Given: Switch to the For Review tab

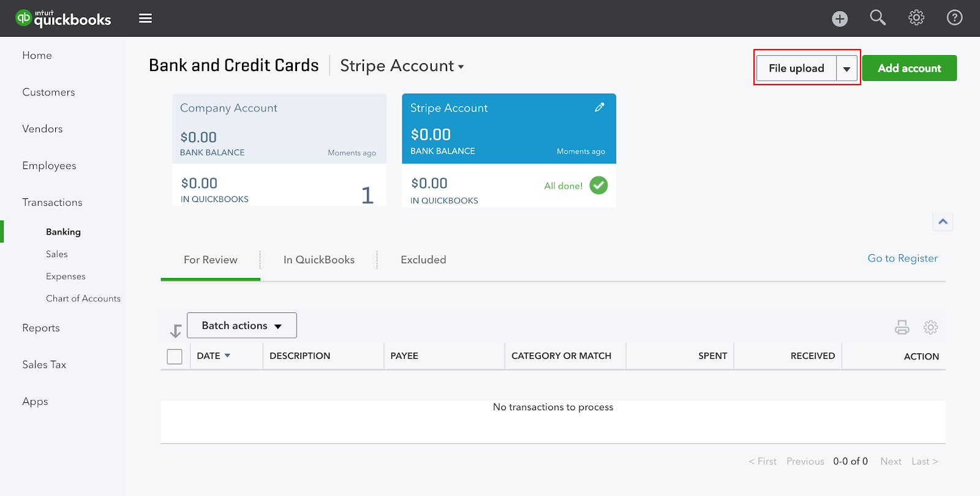Looking at the screenshot, I should point(211,260).
